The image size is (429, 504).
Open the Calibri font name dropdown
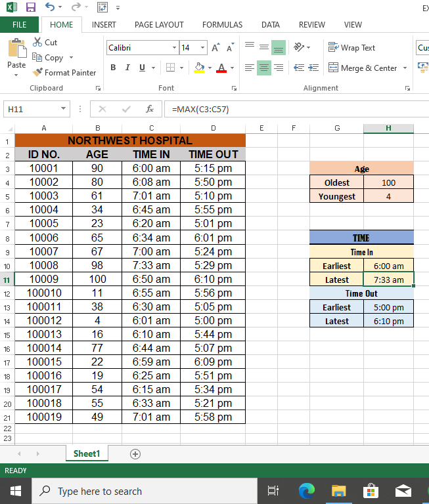[174, 47]
